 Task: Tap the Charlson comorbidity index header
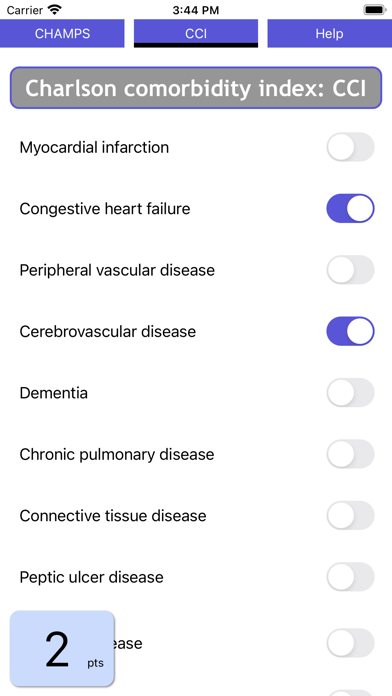(196, 88)
